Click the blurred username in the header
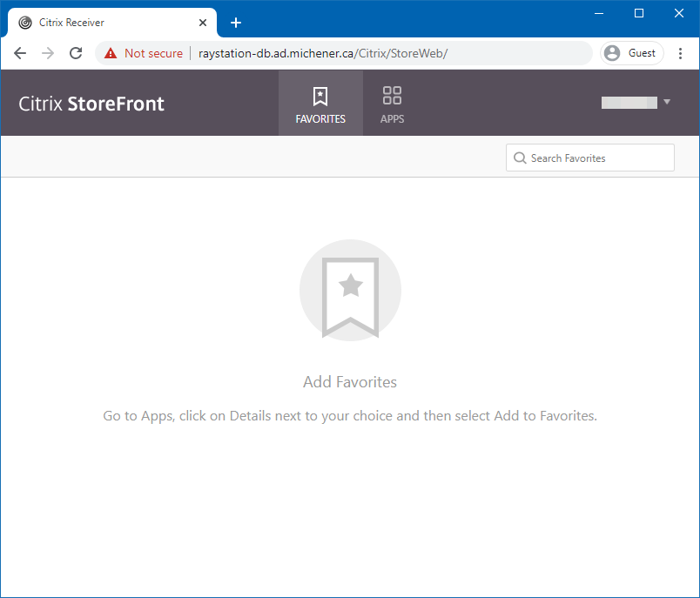700x598 pixels. pyautogui.click(x=629, y=102)
